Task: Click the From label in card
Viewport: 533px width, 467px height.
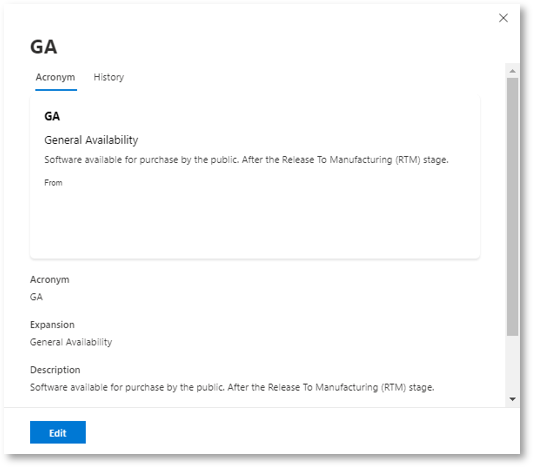Action: point(53,183)
